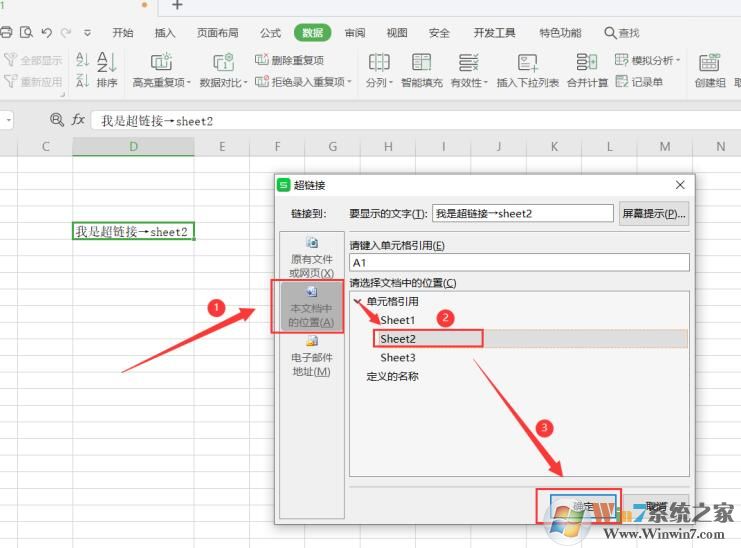Select 电子邮件地址 link type icon
The image size is (741, 548).
[310, 342]
